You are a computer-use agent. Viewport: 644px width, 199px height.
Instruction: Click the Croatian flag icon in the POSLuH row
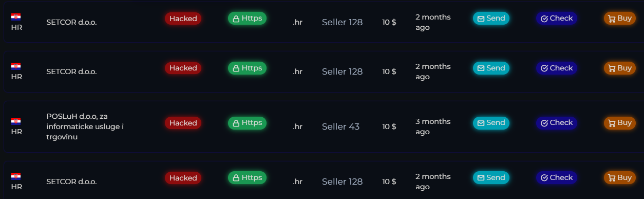(x=16, y=121)
